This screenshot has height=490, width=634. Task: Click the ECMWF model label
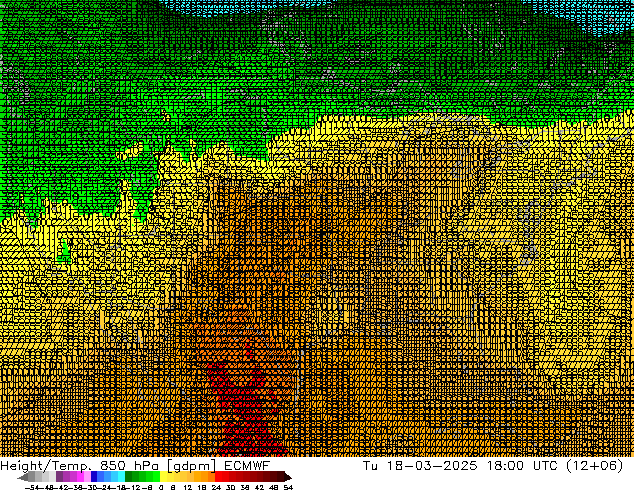(247, 465)
